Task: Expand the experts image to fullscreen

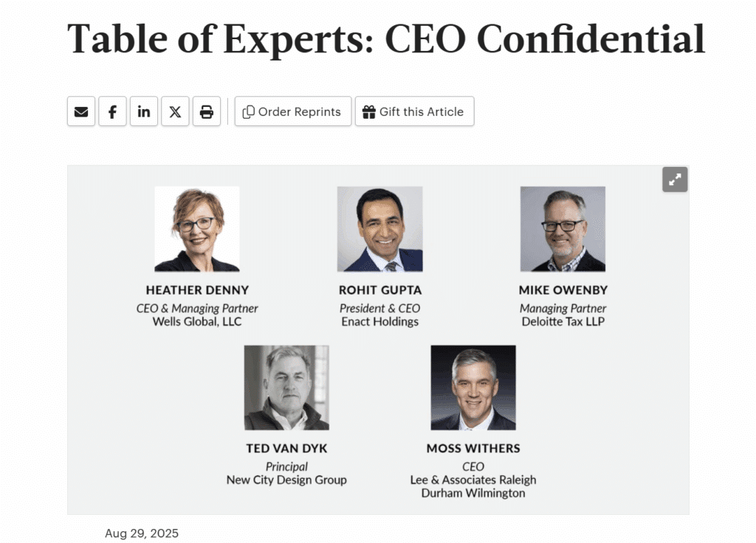Action: click(x=675, y=179)
